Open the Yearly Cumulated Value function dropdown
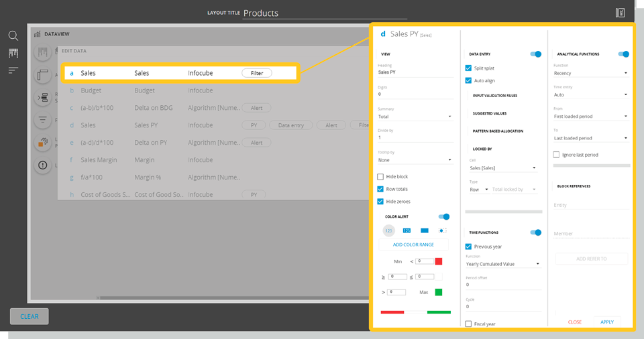Screen dimensions: 644x339 (503, 264)
